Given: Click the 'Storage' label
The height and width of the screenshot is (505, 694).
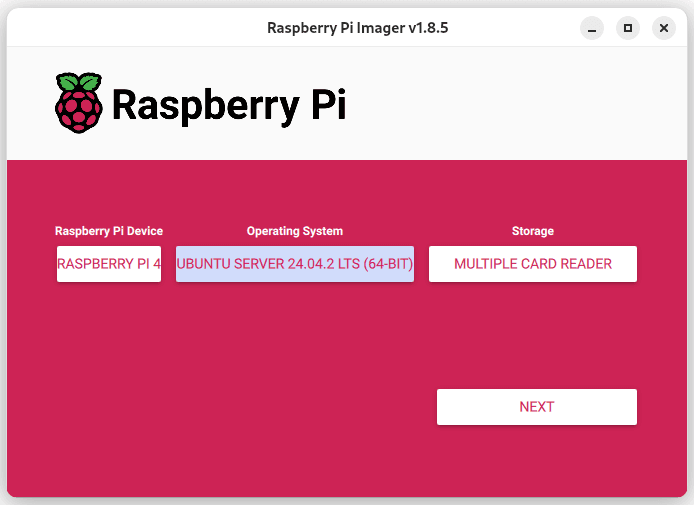Looking at the screenshot, I should (532, 231).
